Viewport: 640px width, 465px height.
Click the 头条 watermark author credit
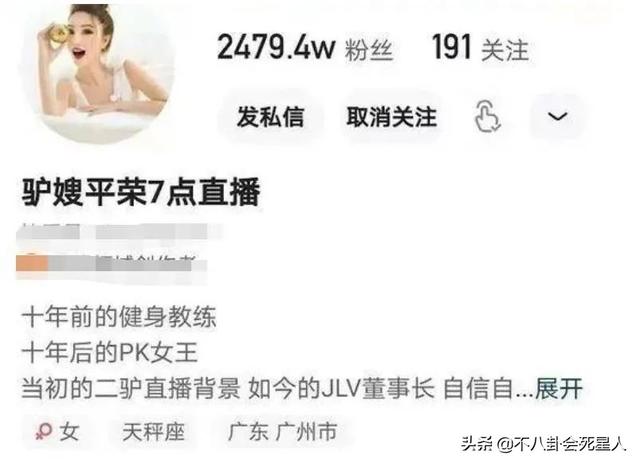543,444
